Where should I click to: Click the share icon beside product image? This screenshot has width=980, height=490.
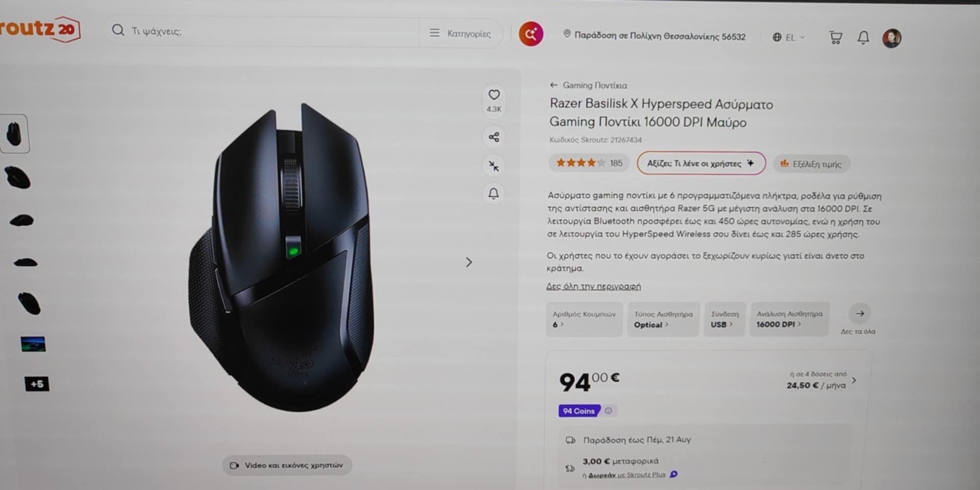[x=494, y=137]
